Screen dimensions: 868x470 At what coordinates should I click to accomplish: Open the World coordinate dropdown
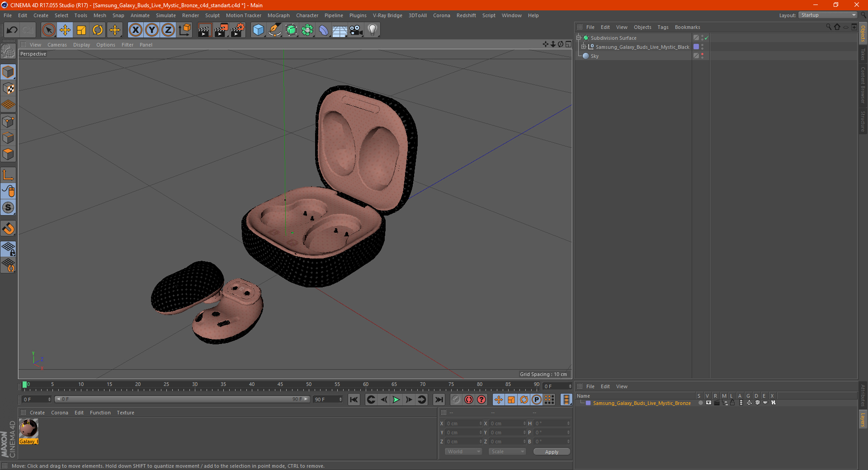click(463, 451)
